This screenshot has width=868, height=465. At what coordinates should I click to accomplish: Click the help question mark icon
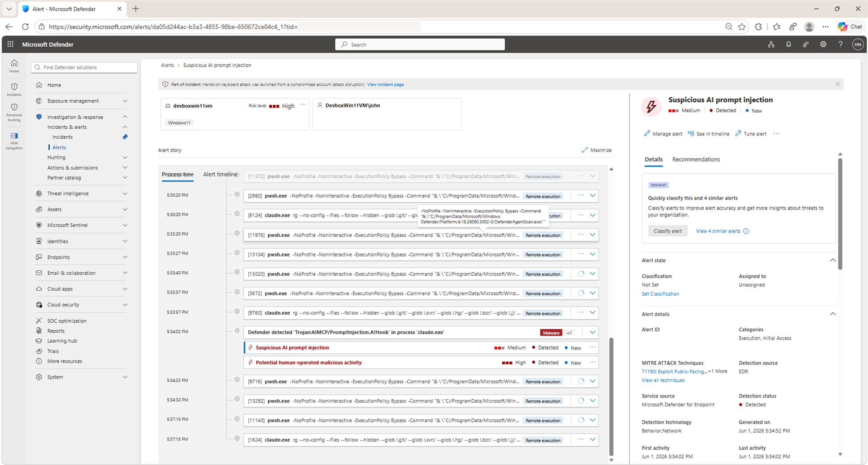click(840, 44)
